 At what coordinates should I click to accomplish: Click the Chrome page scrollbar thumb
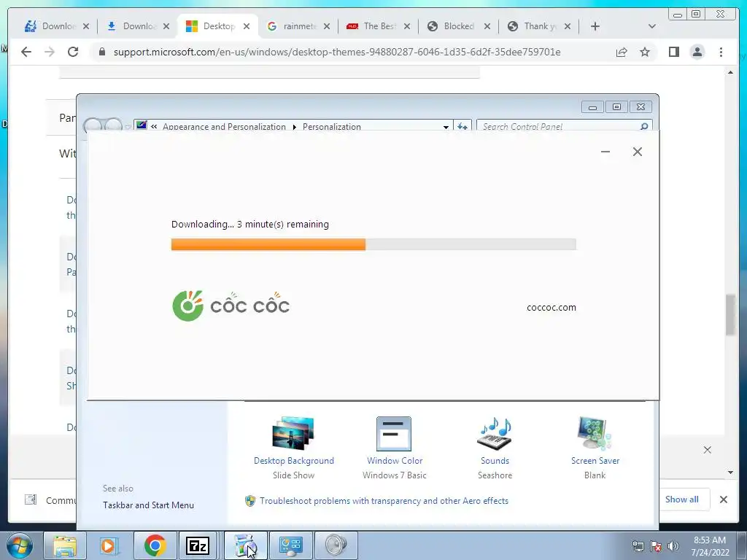730,315
